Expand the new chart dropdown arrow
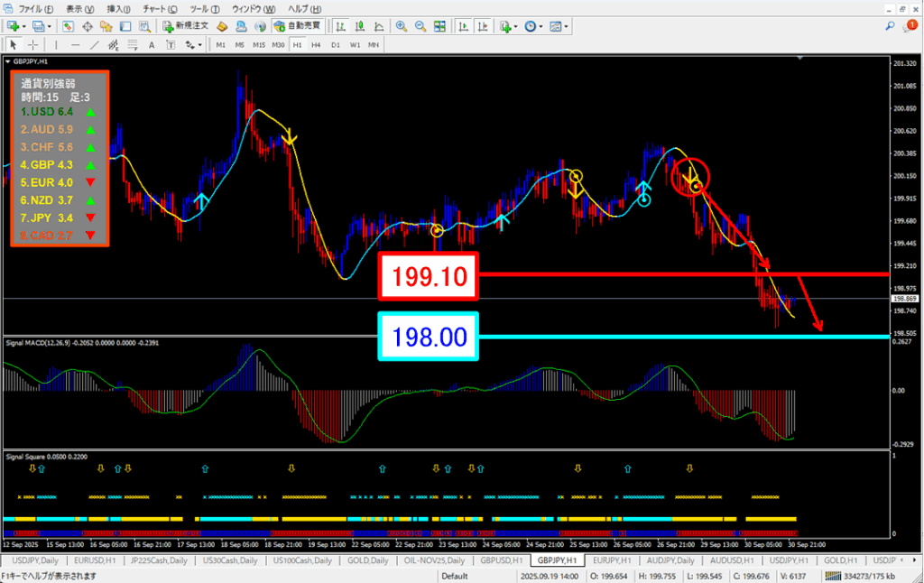Screen dimensions: 924x583 [24, 26]
